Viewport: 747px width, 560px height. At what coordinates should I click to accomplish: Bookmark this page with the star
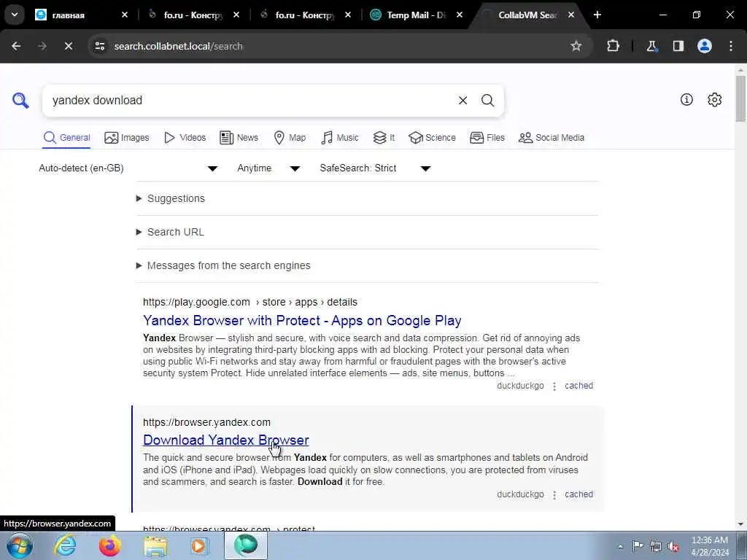(576, 46)
